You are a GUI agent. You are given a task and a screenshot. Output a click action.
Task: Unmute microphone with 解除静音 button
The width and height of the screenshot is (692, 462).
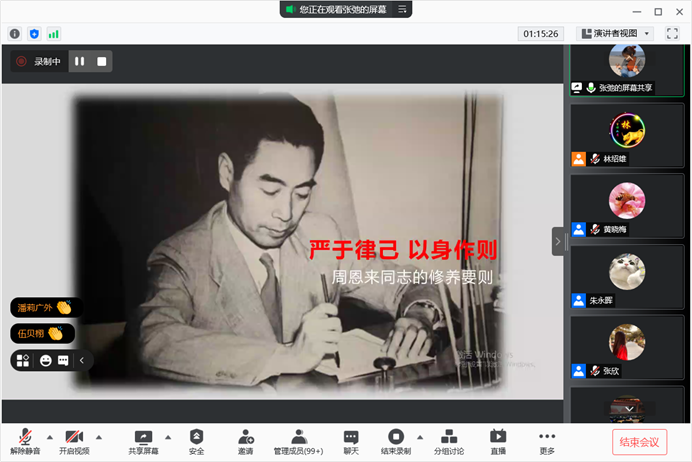point(24,442)
